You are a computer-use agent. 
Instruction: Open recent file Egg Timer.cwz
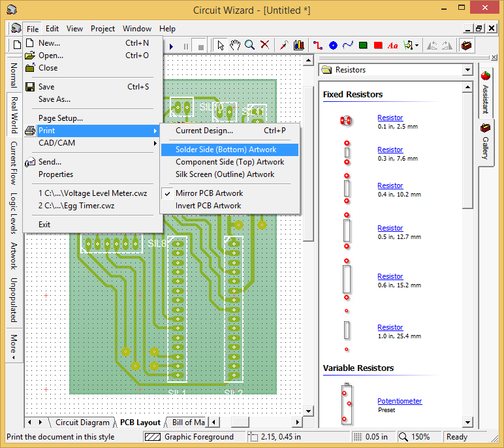click(93, 206)
